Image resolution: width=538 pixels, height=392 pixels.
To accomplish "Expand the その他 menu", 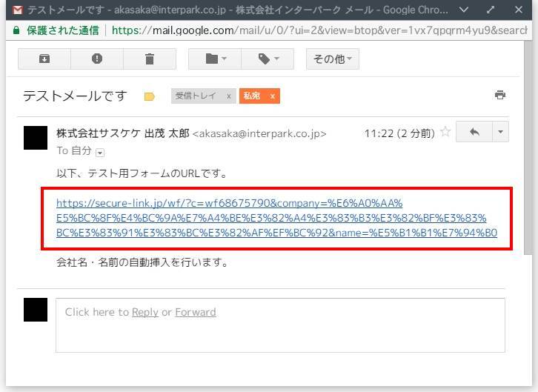I will [x=332, y=59].
